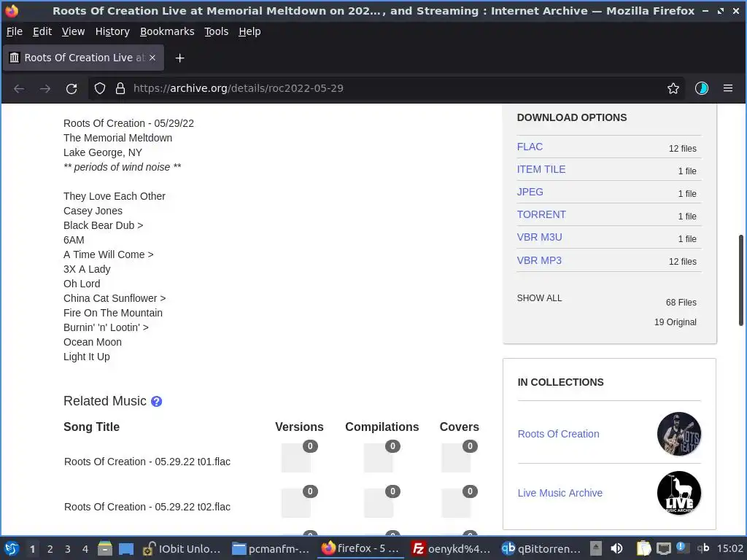The image size is (747, 560).
Task: Open the Related Music help icon
Action: pyautogui.click(x=156, y=402)
